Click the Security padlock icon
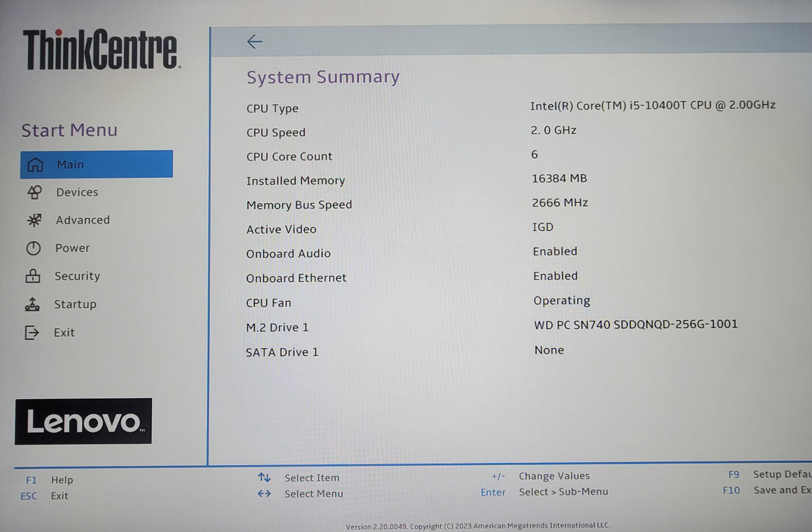 point(33,276)
